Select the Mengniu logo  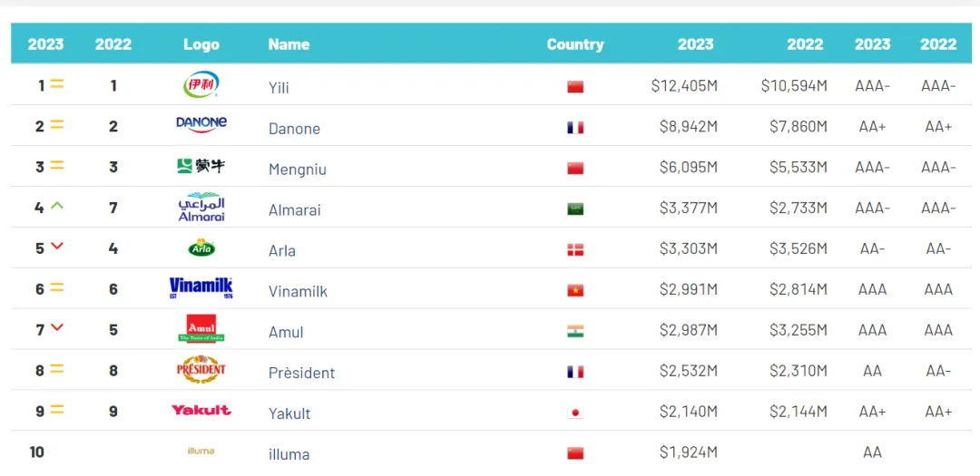pyautogui.click(x=201, y=166)
